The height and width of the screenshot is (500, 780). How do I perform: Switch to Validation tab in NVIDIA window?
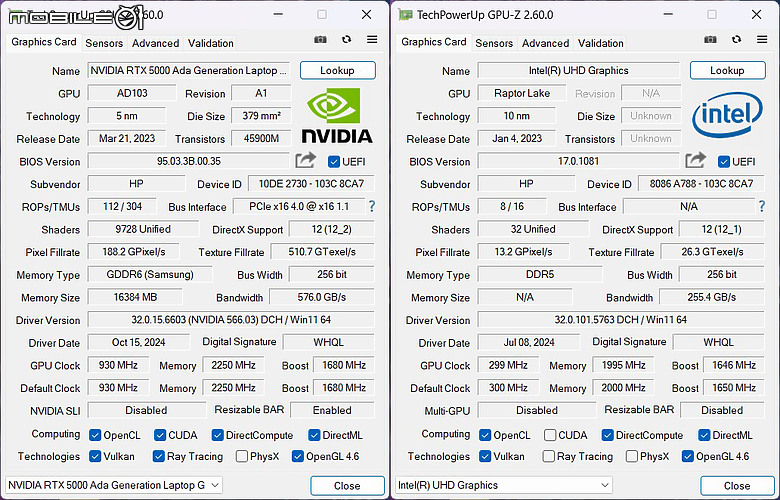pyautogui.click(x=210, y=43)
